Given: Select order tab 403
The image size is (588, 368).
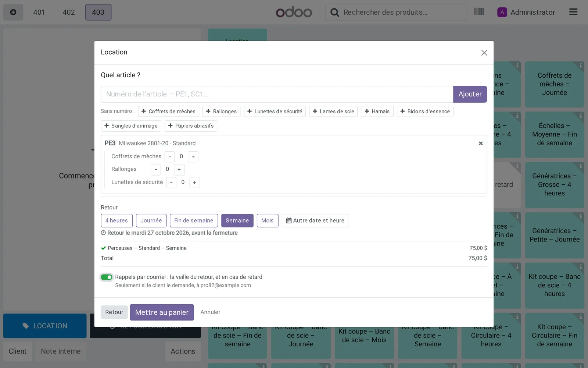Looking at the screenshot, I should [98, 12].
